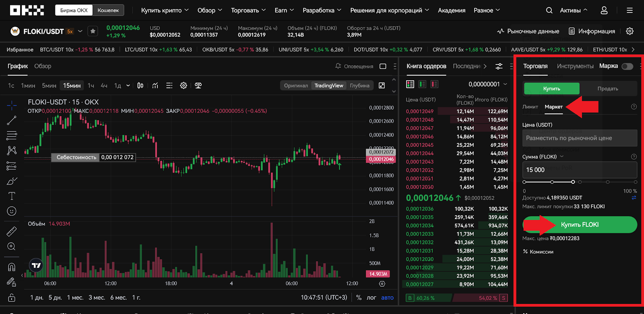Viewport: 644px width, 314px height.
Task: Toggle the Маржа margin switch
Action: pos(627,66)
